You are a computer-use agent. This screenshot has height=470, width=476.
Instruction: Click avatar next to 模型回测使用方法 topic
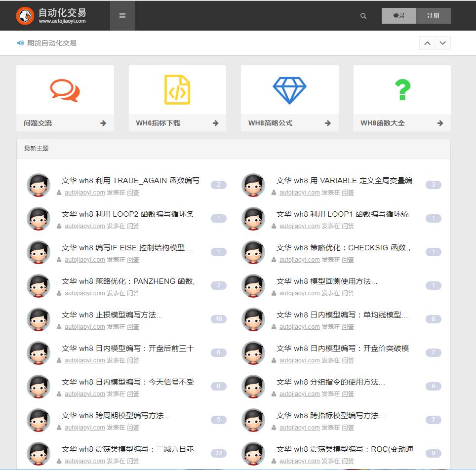pyautogui.click(x=253, y=286)
